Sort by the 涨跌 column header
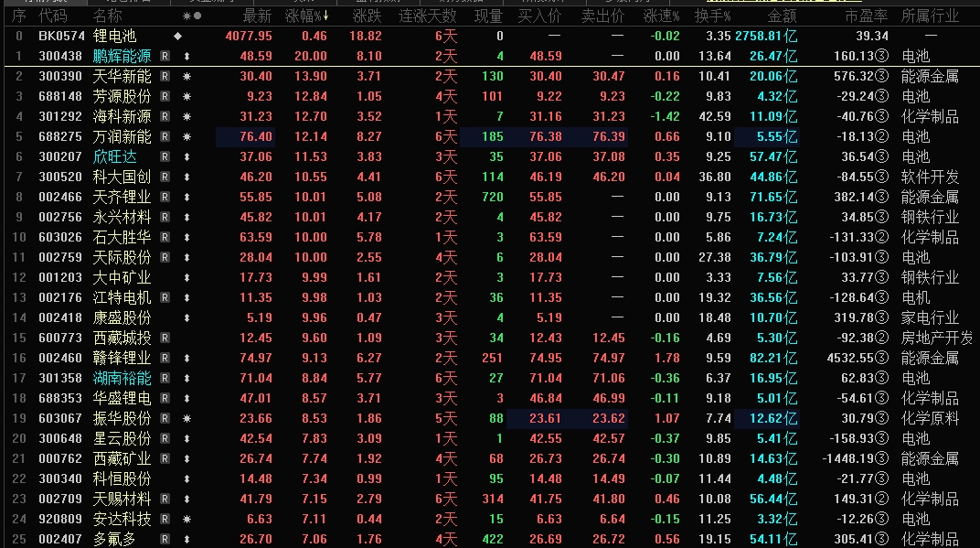The height and width of the screenshot is (548, 980). pos(367,16)
